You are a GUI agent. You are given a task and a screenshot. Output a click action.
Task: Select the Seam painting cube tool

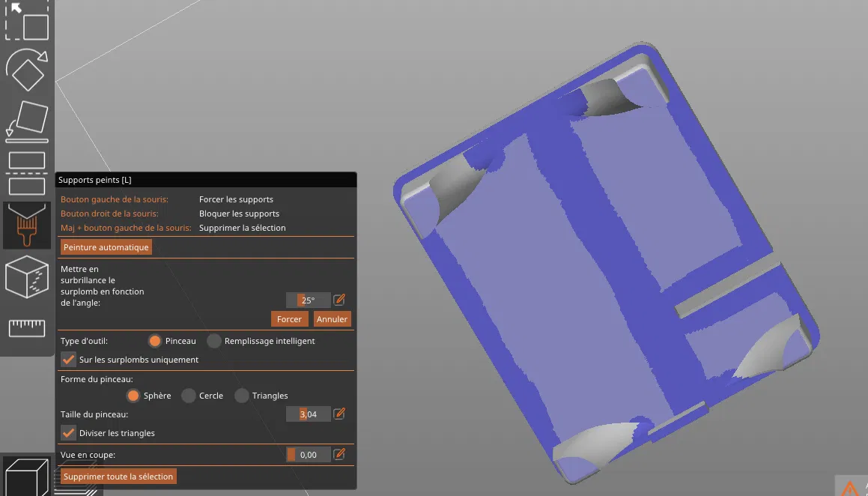click(26, 276)
